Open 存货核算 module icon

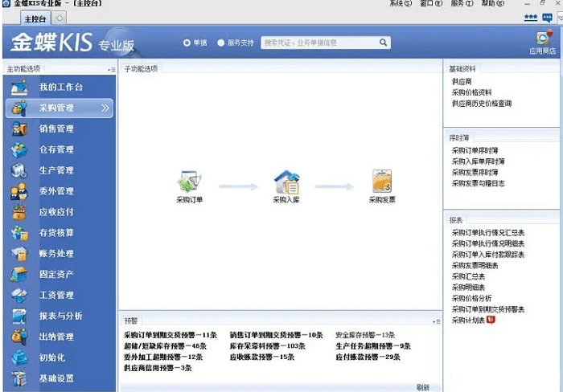click(19, 233)
